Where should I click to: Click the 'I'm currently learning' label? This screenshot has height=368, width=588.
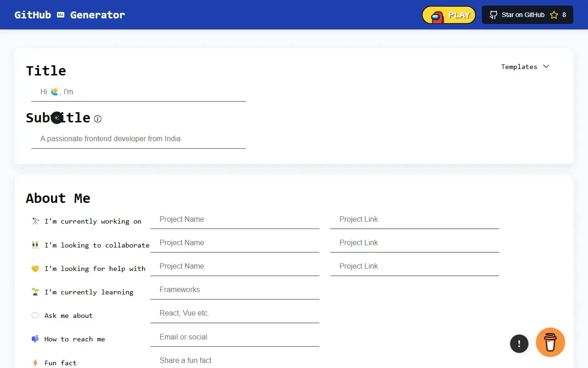pos(89,292)
